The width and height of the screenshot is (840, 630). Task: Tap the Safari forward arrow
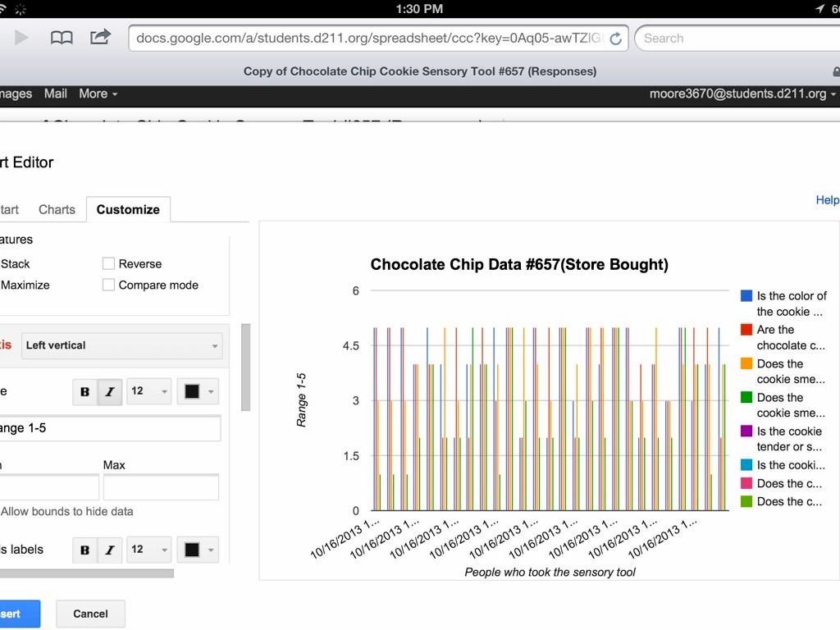(22, 38)
